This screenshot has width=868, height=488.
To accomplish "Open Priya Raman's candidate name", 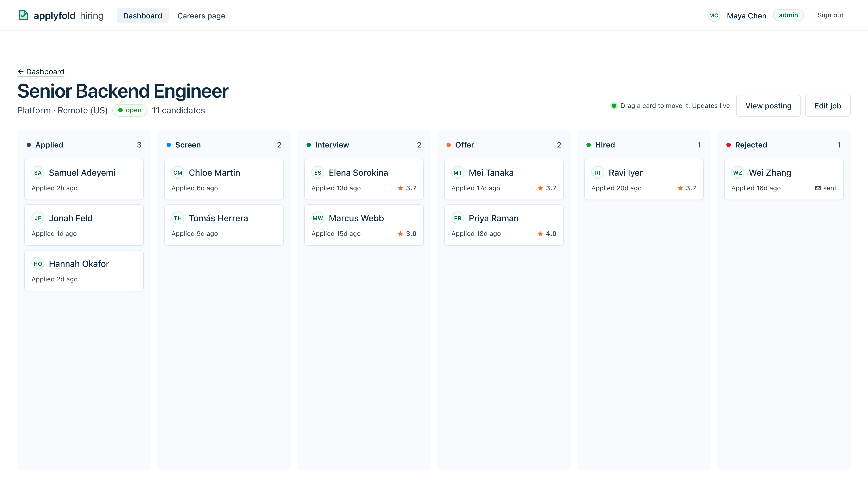I will coord(493,218).
